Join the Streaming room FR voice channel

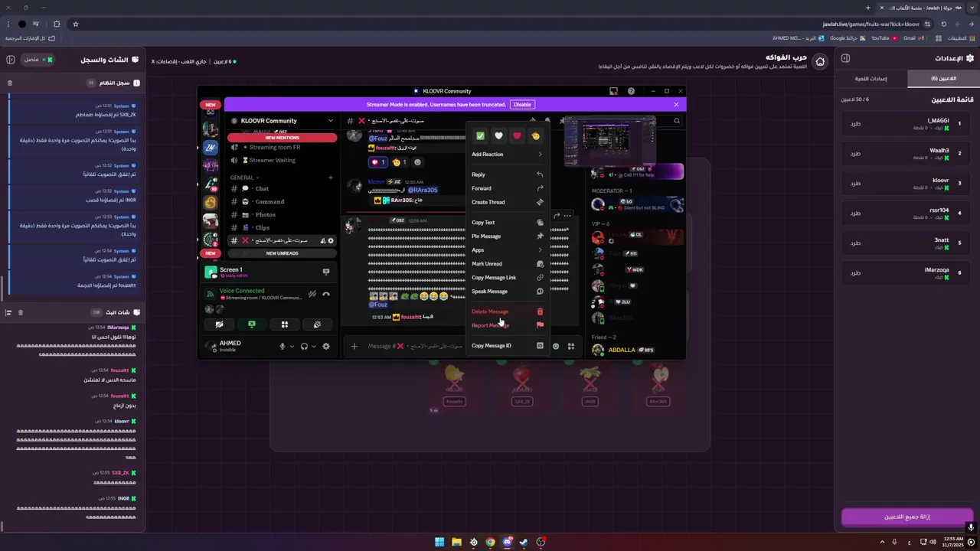click(282, 147)
